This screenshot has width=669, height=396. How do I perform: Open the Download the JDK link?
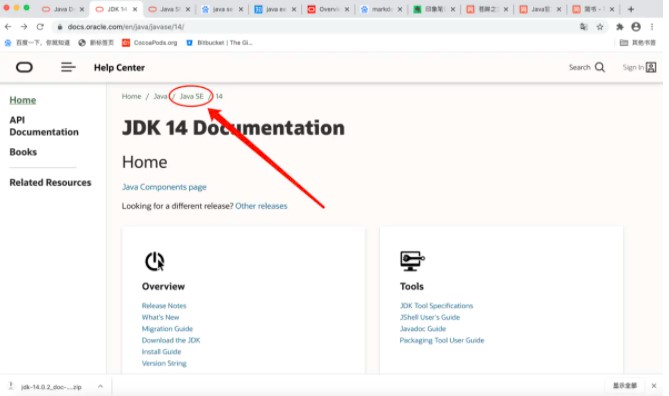(x=171, y=340)
